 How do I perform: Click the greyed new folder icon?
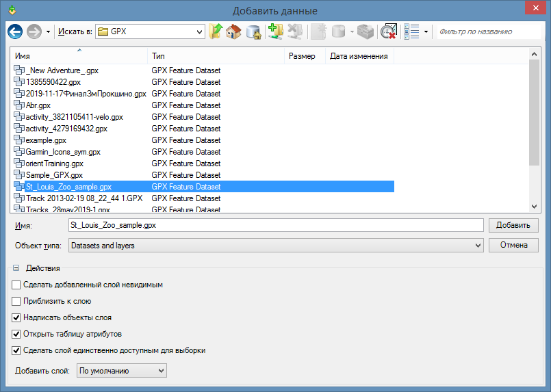(319, 31)
